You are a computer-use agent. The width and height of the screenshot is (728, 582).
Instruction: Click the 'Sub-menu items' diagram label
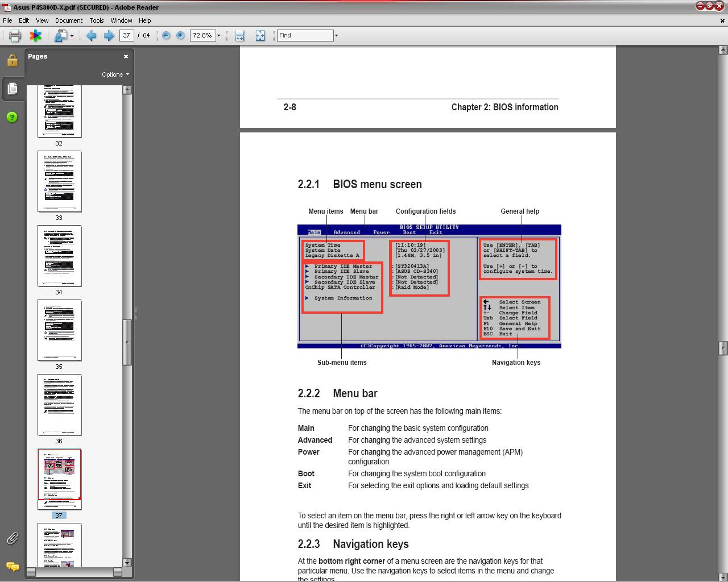342,363
